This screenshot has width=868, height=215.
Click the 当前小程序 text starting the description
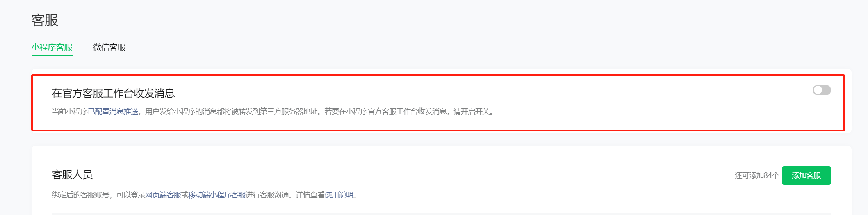click(x=70, y=112)
